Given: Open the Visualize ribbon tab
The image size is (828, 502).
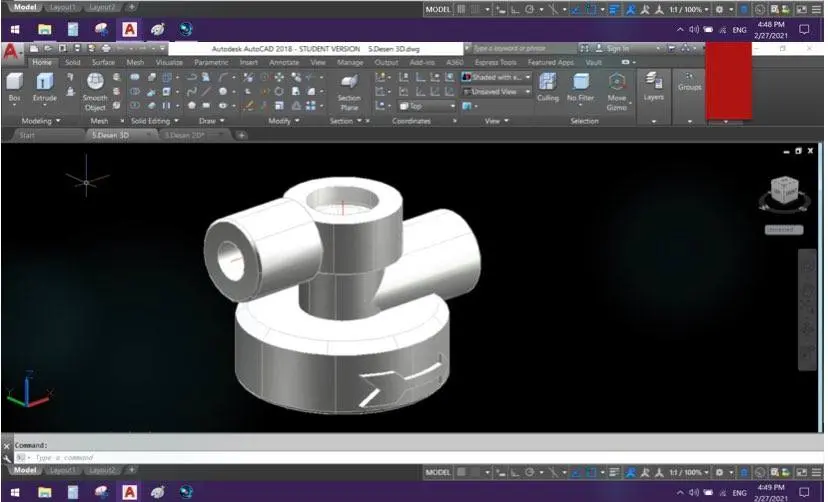Looking at the screenshot, I should (x=169, y=62).
